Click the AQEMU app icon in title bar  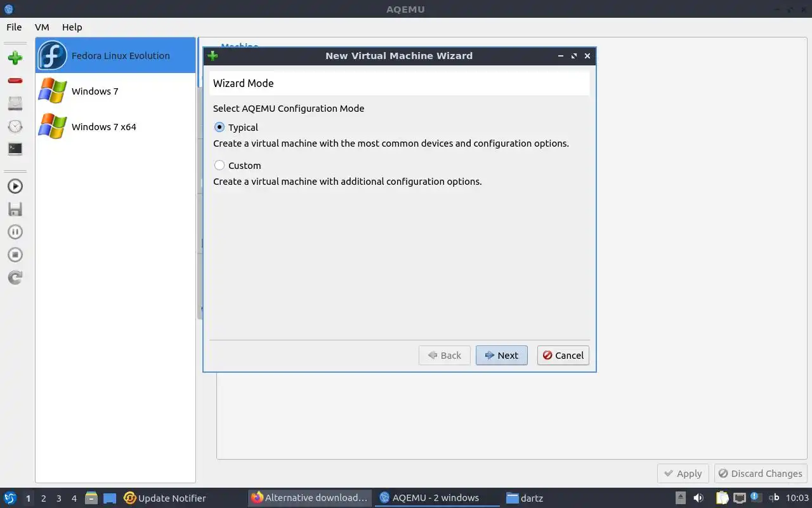click(9, 9)
